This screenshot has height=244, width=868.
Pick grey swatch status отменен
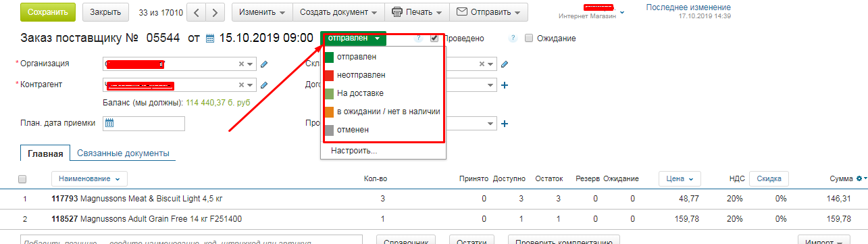tap(330, 130)
